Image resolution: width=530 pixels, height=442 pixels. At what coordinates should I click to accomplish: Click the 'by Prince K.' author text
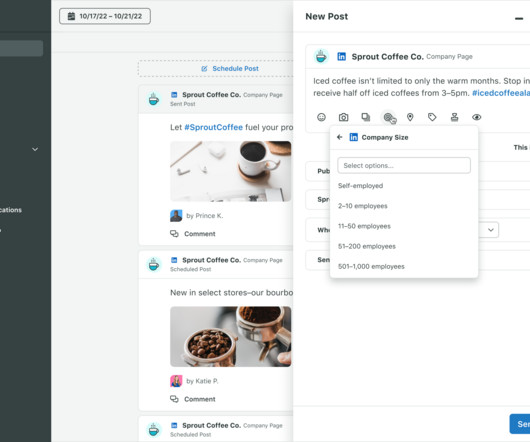click(204, 216)
